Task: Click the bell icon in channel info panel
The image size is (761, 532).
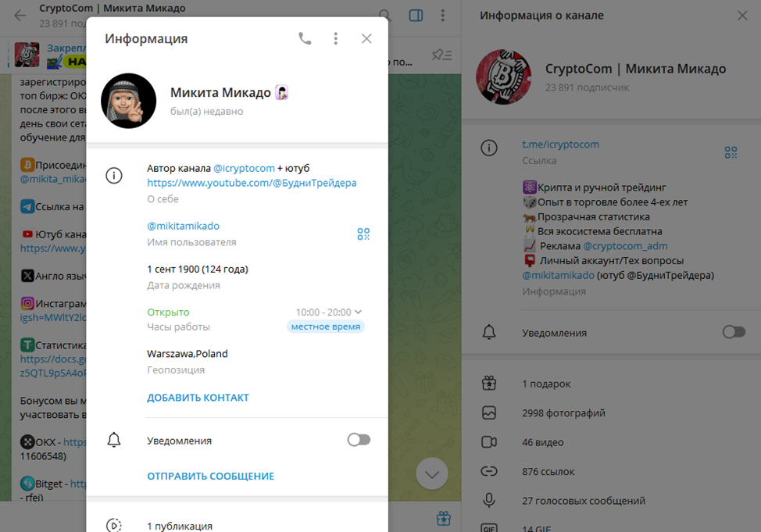Action: 489,332
